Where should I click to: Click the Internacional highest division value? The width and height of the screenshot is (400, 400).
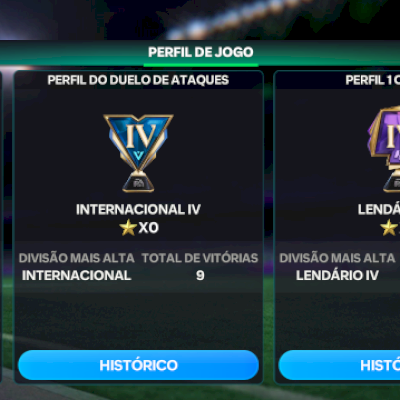pos(76,275)
